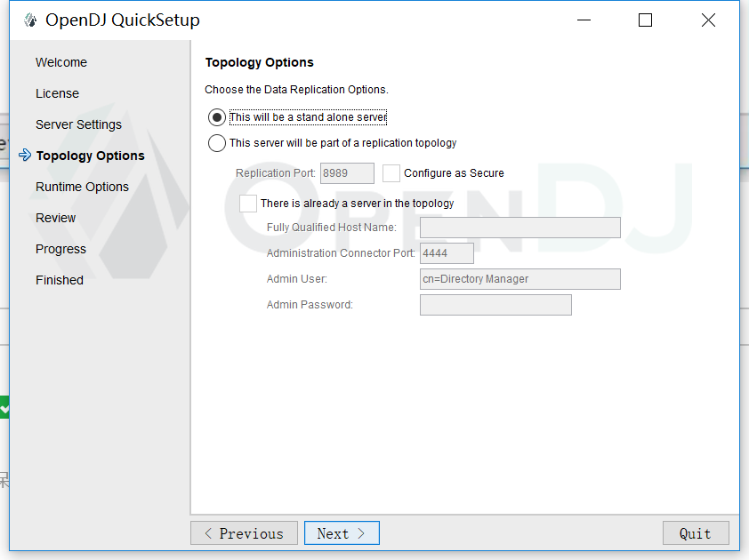Tick the already a server in topology checkbox

pyautogui.click(x=248, y=204)
